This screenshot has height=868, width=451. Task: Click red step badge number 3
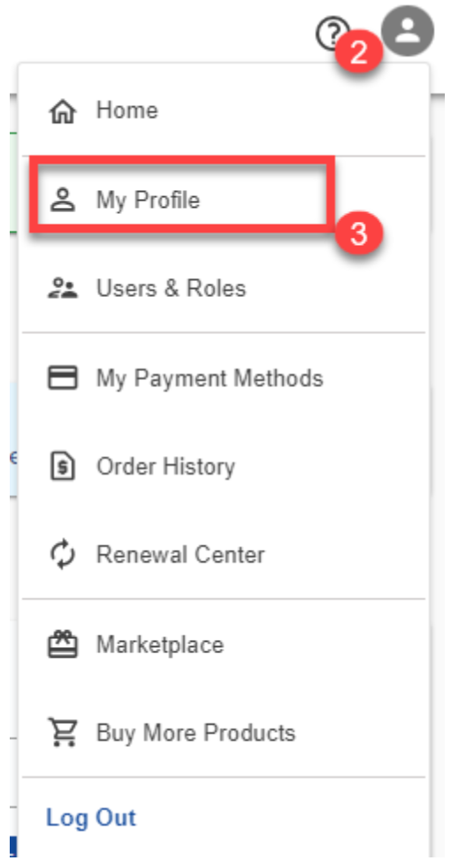[x=359, y=234]
